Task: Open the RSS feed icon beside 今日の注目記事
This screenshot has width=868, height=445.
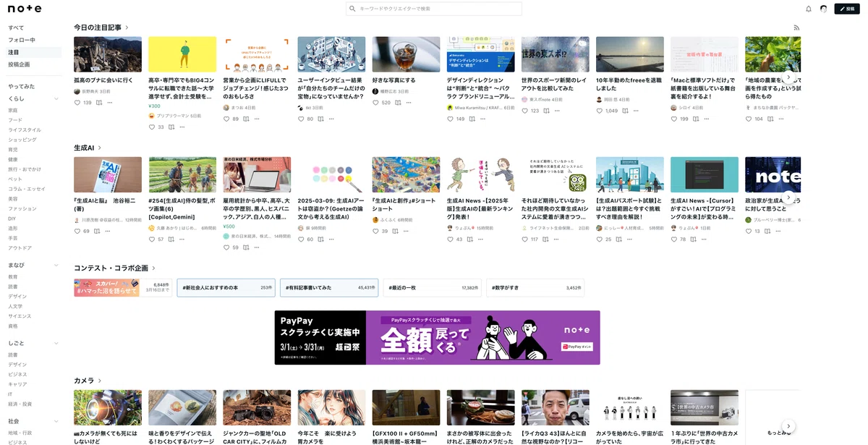Action: 796,27
